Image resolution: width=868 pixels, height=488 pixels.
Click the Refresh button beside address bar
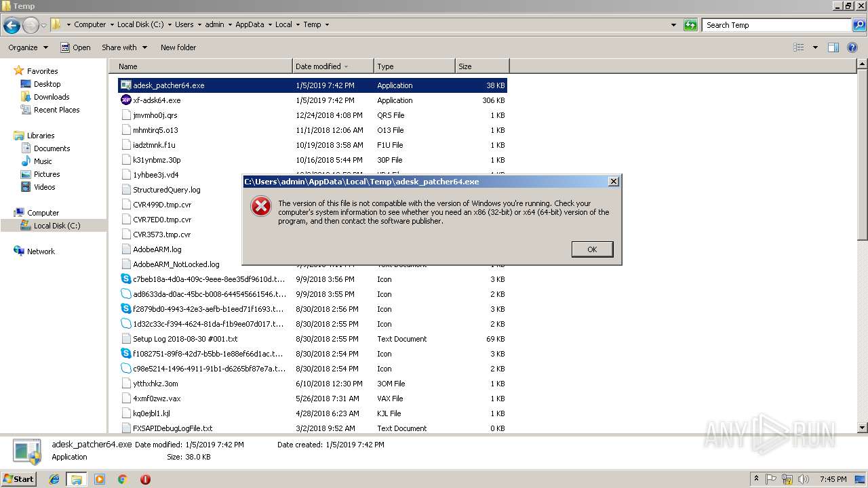690,25
